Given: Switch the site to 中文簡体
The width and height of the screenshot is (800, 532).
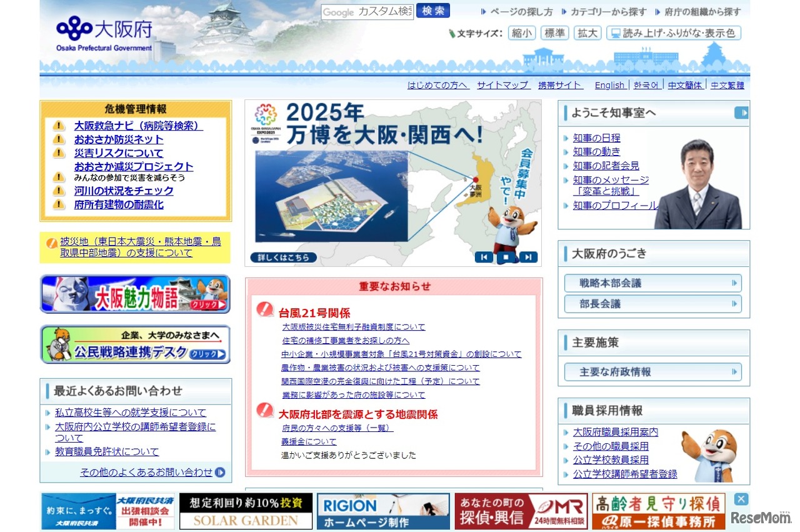Looking at the screenshot, I should coord(685,85).
